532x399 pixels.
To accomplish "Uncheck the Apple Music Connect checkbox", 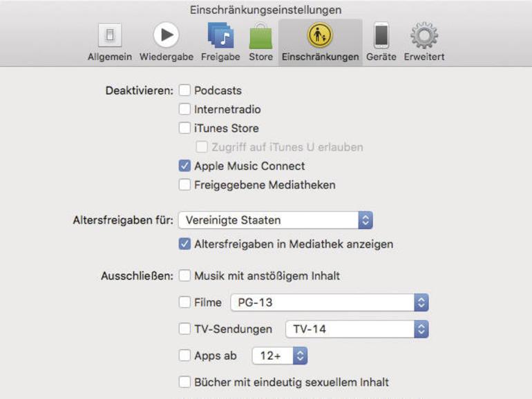I will coord(184,166).
